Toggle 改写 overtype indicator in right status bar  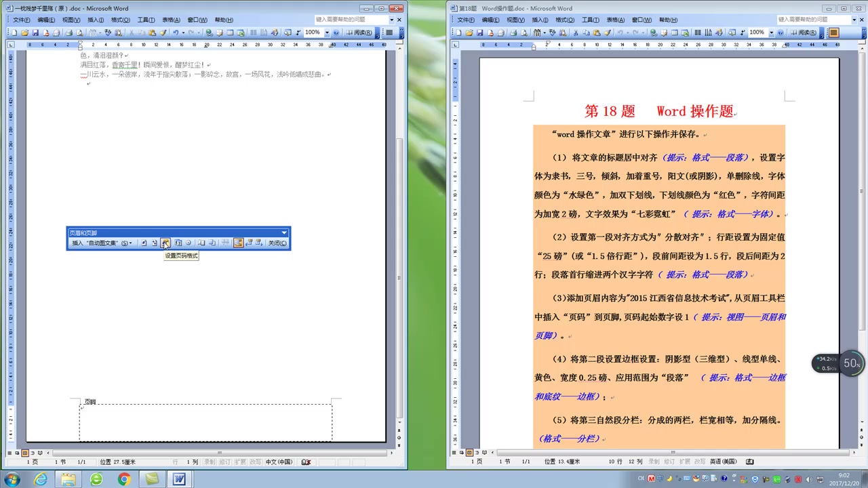(x=700, y=462)
